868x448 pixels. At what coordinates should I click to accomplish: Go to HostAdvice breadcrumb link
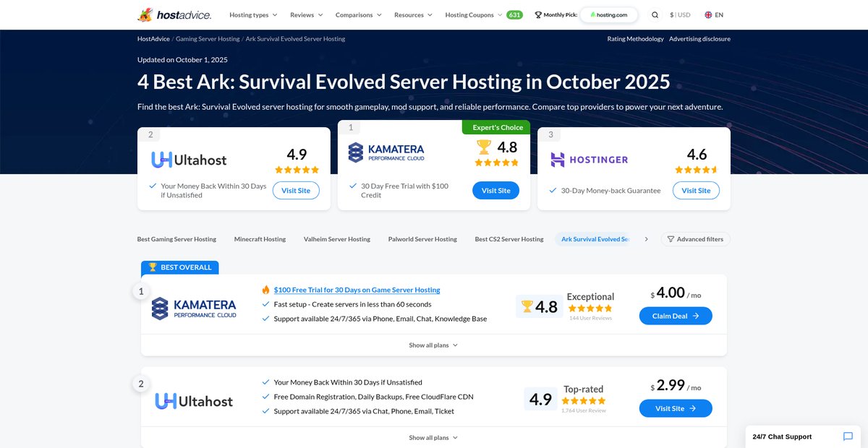[153, 39]
